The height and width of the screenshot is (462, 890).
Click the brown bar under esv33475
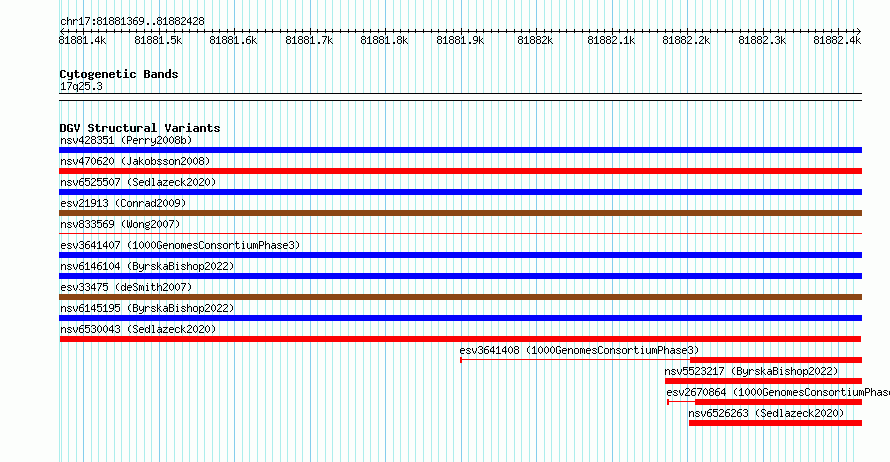coord(460,297)
